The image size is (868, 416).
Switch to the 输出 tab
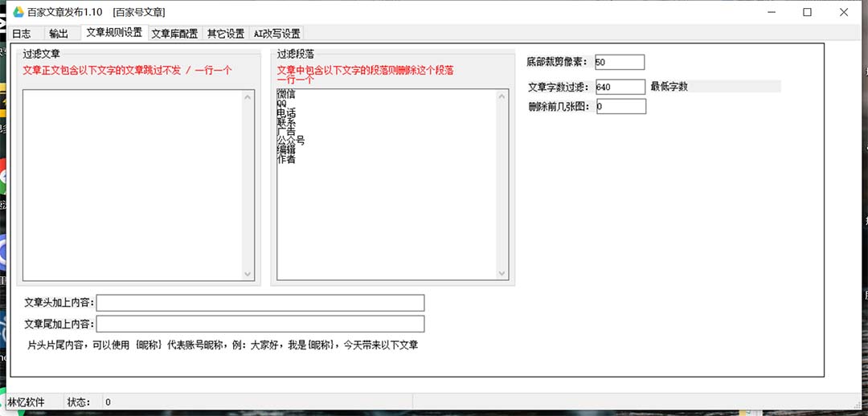point(59,34)
